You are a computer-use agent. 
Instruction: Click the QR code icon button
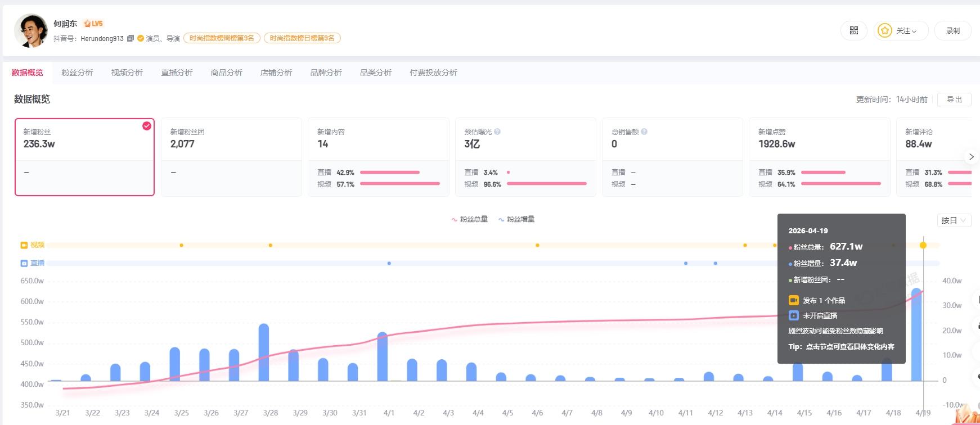point(853,30)
